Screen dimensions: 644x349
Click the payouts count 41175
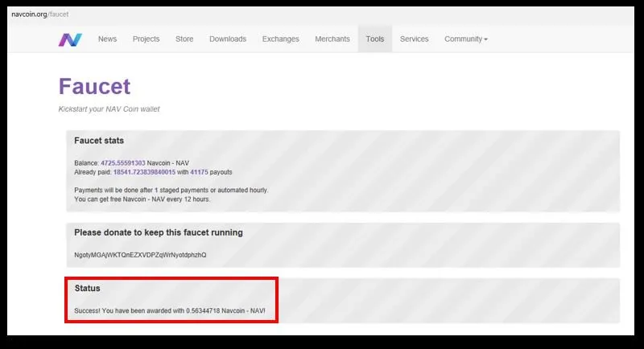[x=199, y=172]
